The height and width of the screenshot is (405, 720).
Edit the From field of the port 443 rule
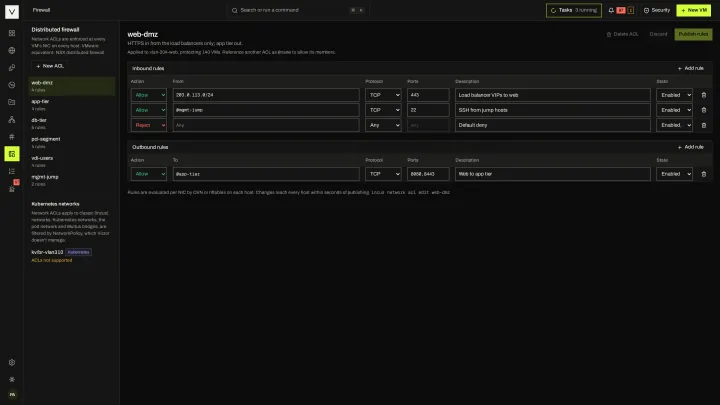click(x=266, y=95)
